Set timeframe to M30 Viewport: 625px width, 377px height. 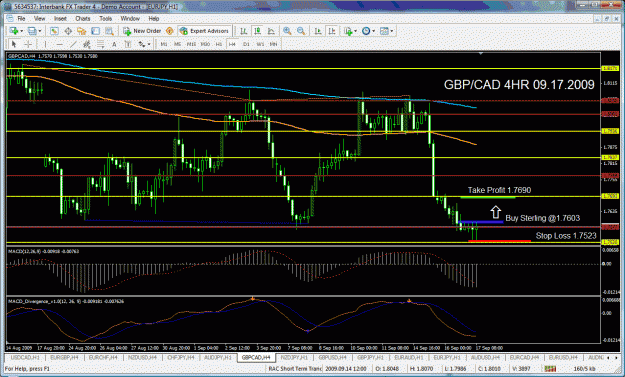pyautogui.click(x=205, y=44)
